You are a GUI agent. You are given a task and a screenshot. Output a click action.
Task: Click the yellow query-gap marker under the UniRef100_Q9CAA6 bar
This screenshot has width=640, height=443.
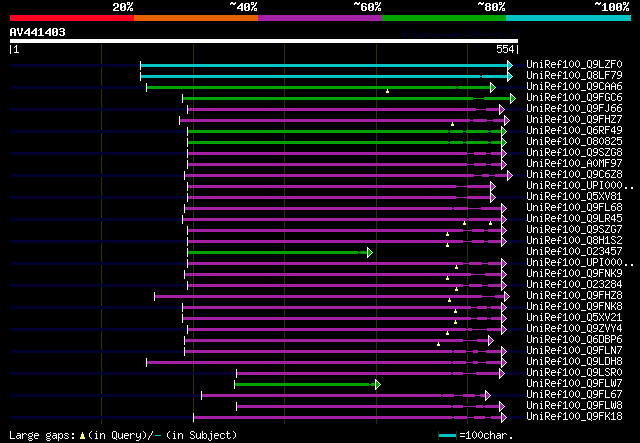point(387,91)
